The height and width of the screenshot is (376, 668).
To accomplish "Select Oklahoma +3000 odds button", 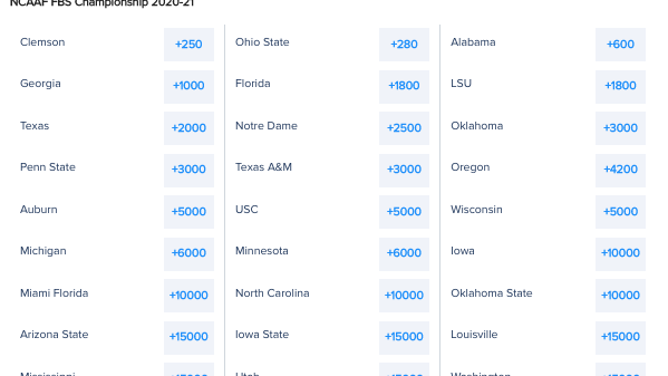I will point(620,128).
